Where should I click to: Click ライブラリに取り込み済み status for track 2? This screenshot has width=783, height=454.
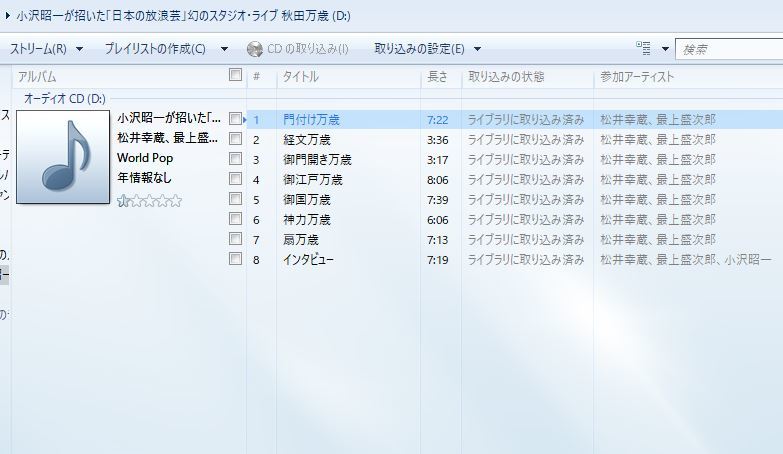[x=526, y=140]
